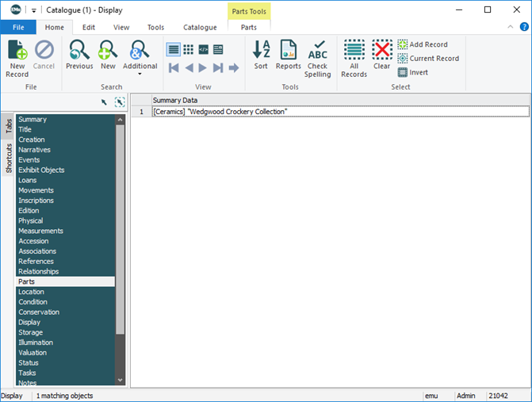Start a New search
The image size is (532, 402).
click(x=107, y=57)
